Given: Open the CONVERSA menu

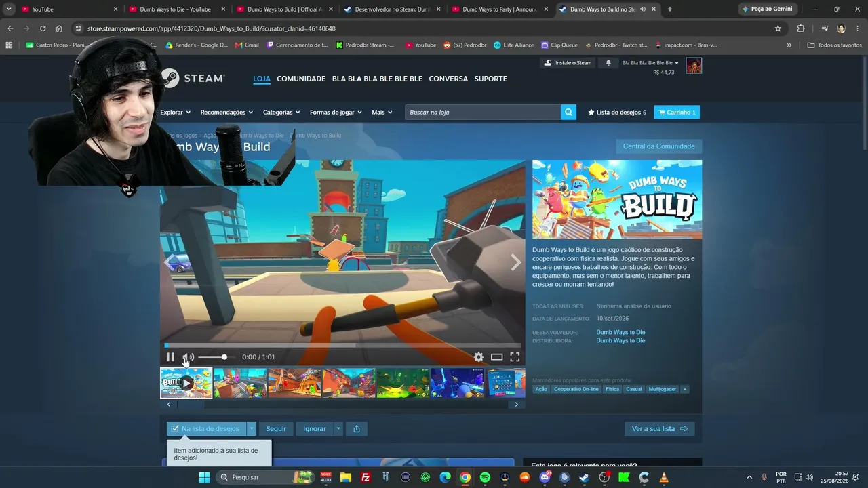Looking at the screenshot, I should pos(448,79).
